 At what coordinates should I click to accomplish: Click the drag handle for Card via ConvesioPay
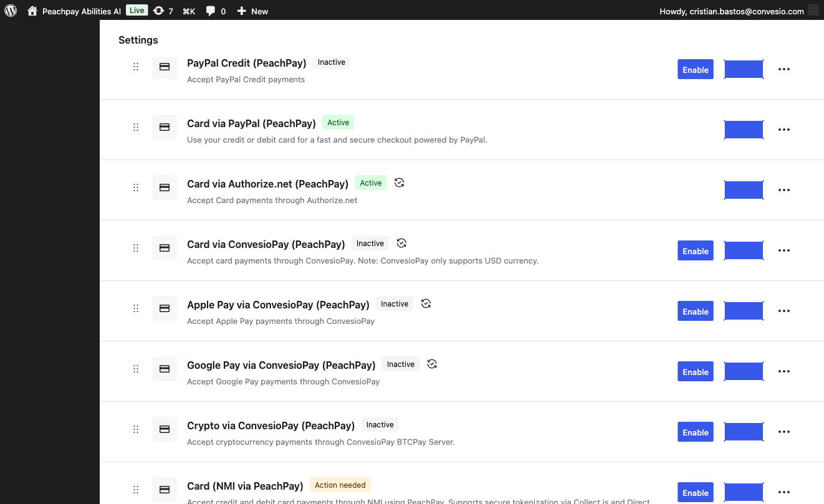(136, 248)
